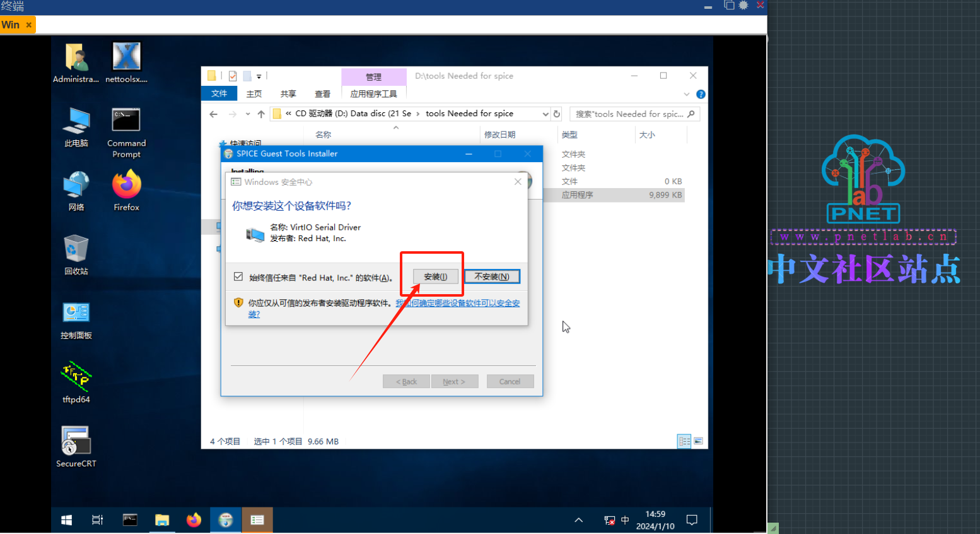Launch the tftpd64 desktop icon
The height and width of the screenshot is (534, 980).
[x=76, y=383]
